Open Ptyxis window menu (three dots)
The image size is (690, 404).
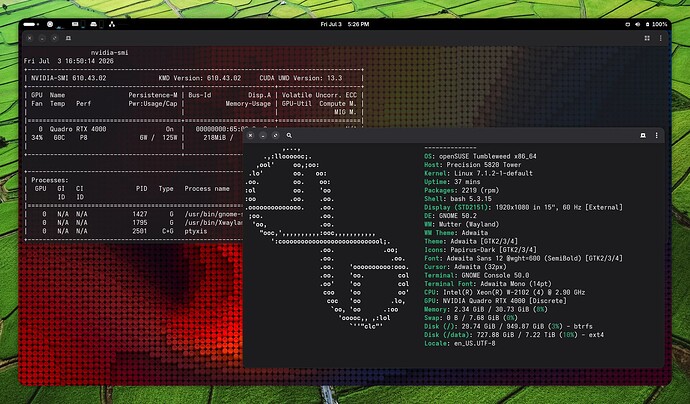(661, 38)
